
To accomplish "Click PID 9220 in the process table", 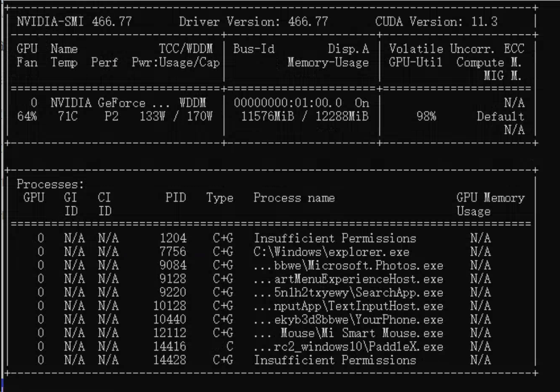I will coord(173,293).
